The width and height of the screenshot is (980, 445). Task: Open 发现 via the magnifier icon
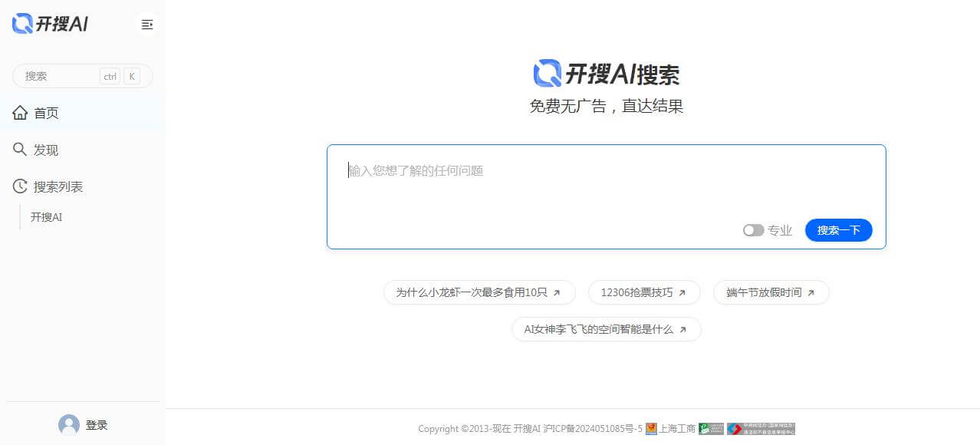pos(20,149)
